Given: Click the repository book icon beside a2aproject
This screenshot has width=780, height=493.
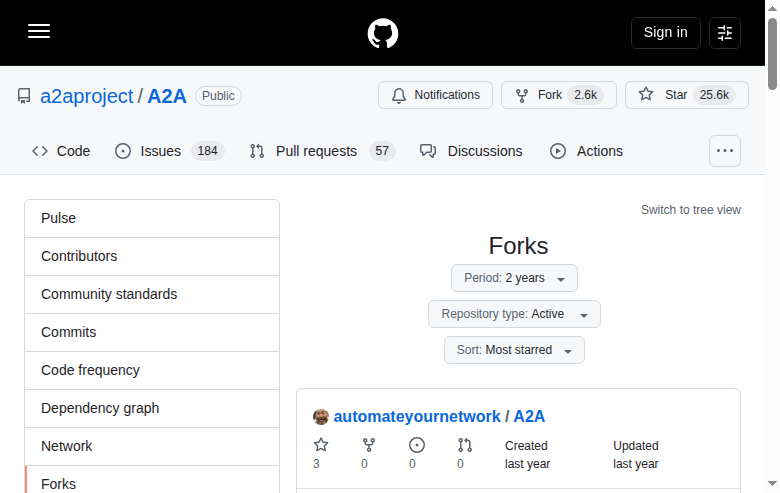Looking at the screenshot, I should [24, 96].
